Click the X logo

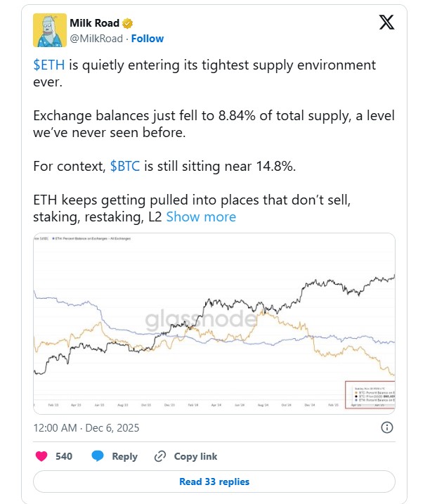(x=386, y=22)
